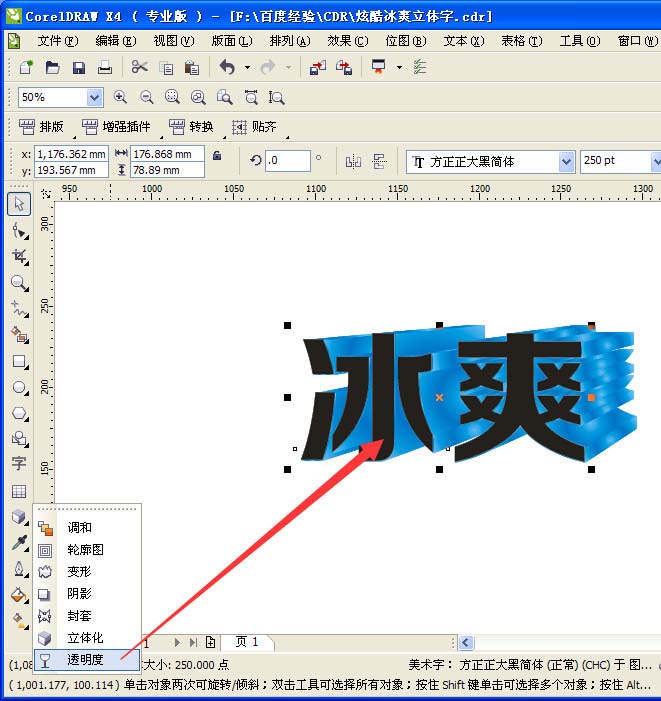
Task: Select the Ellipse tool
Action: (19, 387)
